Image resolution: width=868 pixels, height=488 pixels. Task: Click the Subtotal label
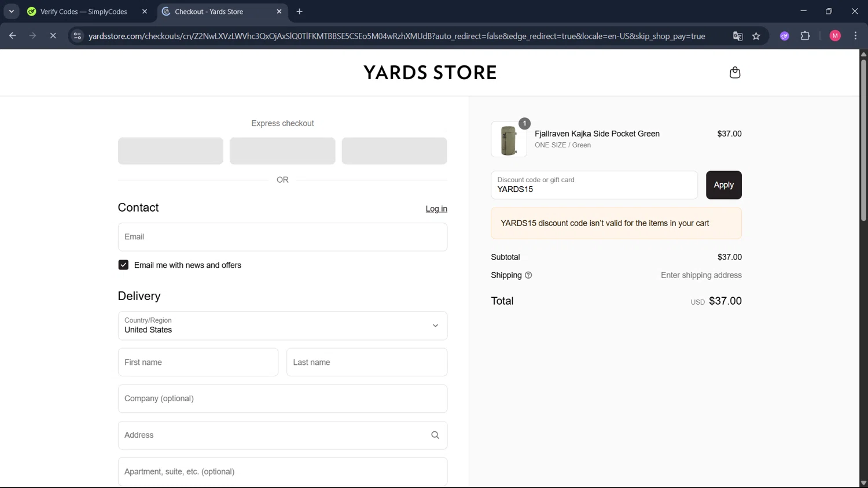(505, 257)
